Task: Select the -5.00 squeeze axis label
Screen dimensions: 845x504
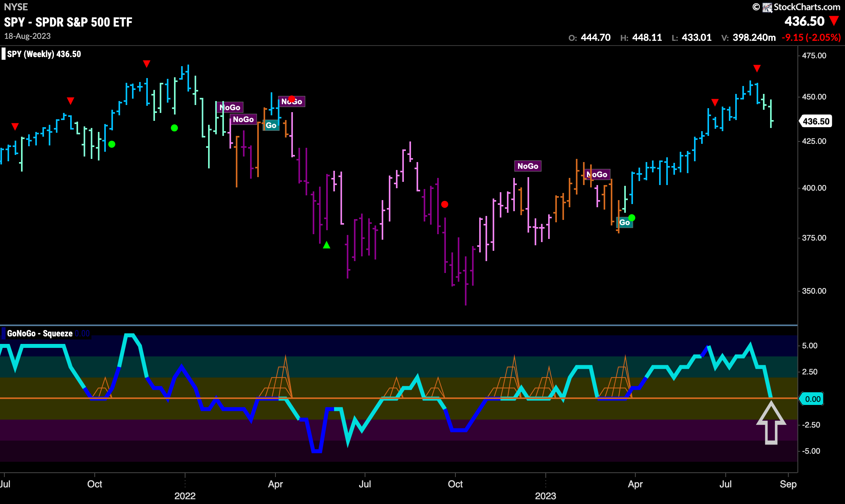Action: pos(810,451)
